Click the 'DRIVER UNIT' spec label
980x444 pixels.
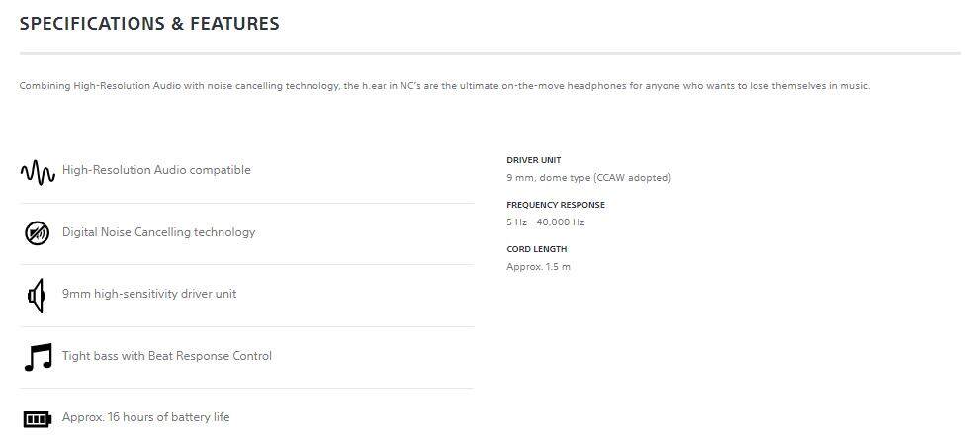533,160
